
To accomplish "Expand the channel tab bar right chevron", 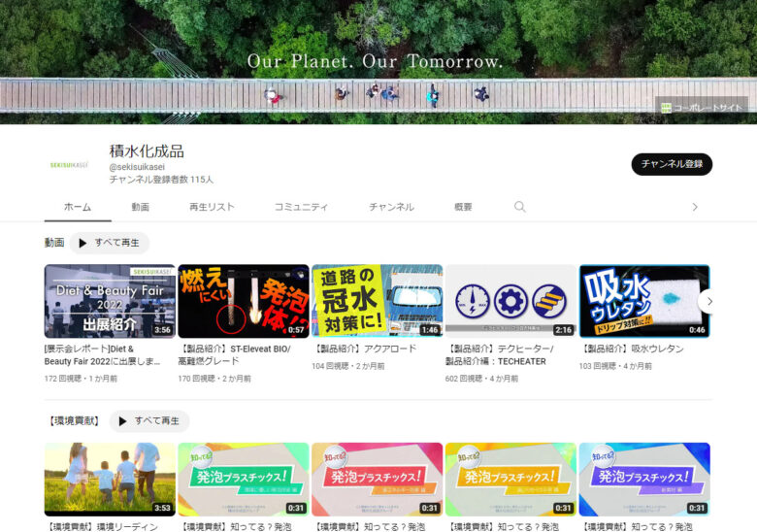I will click(695, 207).
